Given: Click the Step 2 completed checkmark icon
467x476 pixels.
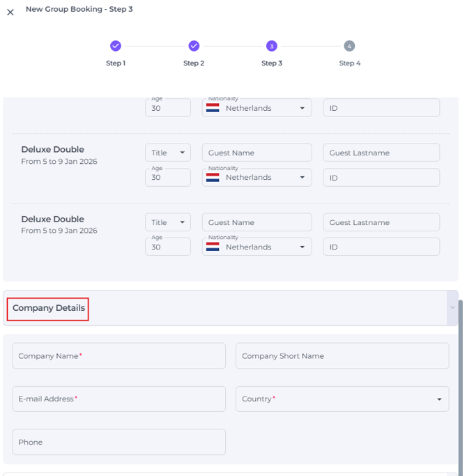Looking at the screenshot, I should [194, 46].
